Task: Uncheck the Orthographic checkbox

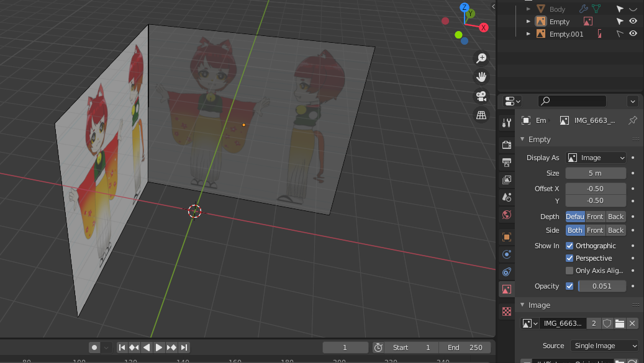Action: point(569,246)
